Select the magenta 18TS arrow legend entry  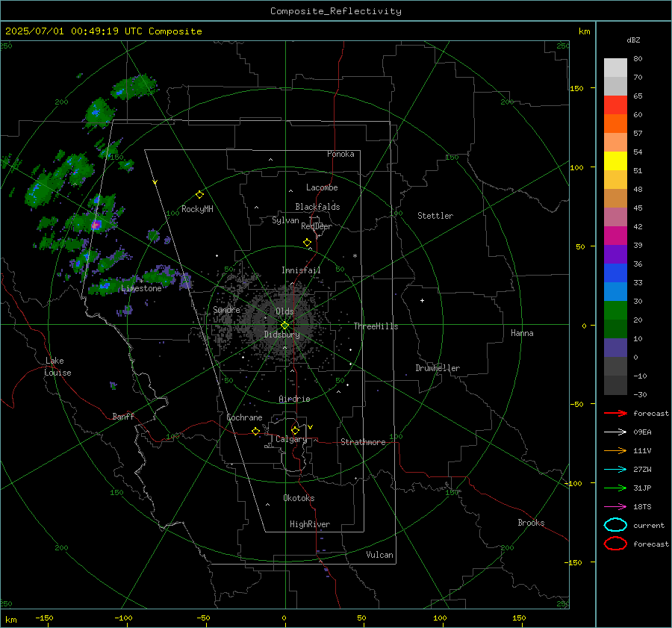point(615,507)
